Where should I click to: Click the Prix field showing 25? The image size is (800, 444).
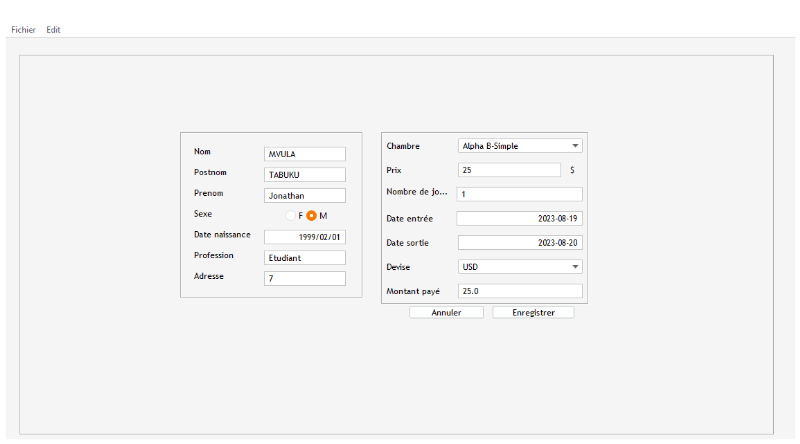point(508,170)
